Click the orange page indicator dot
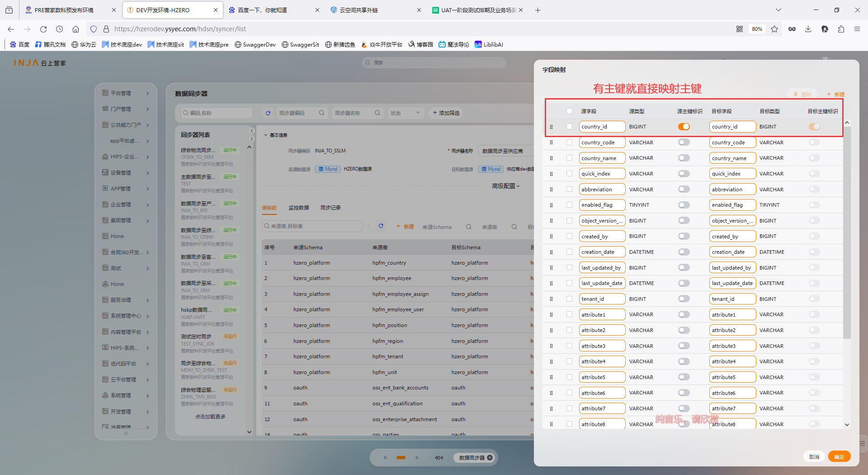The width and height of the screenshot is (868, 475). point(401,458)
